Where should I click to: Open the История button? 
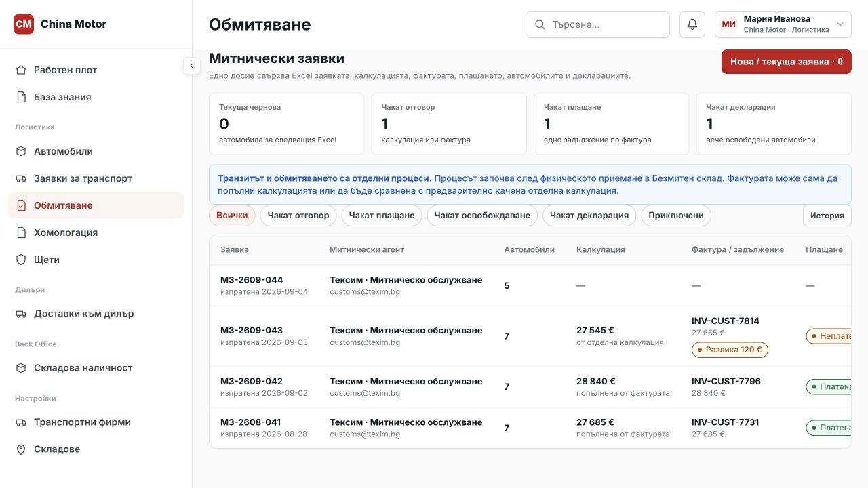827,216
